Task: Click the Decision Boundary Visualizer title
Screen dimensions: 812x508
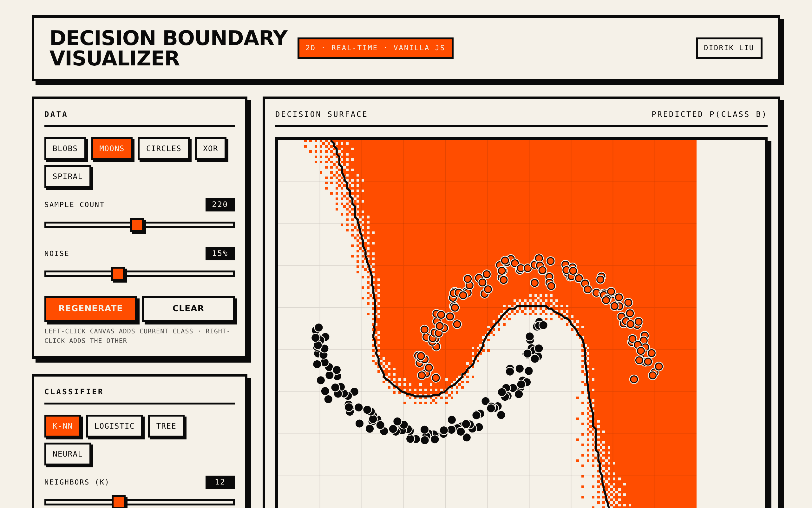Action: point(168,48)
